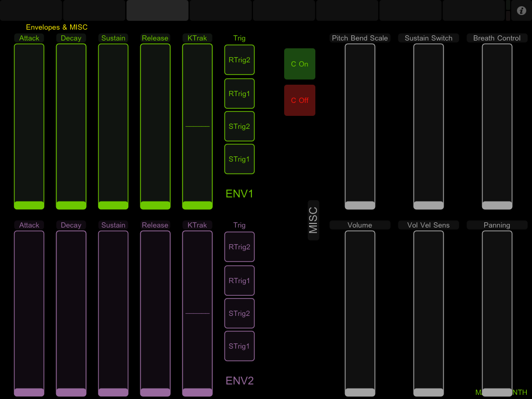This screenshot has width=532, height=399.
Task: Switch to the first tab at top
Action: coord(31,10)
